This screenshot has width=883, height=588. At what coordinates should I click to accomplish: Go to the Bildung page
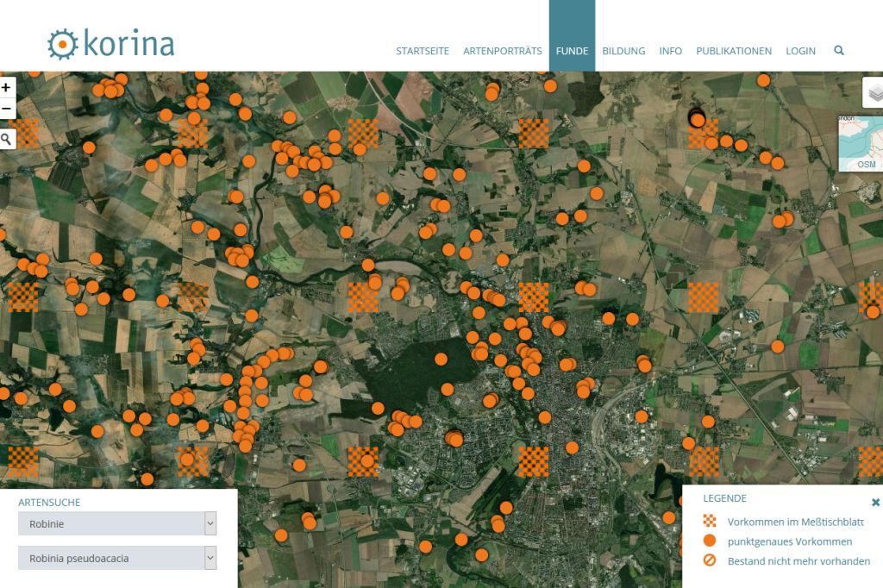623,51
